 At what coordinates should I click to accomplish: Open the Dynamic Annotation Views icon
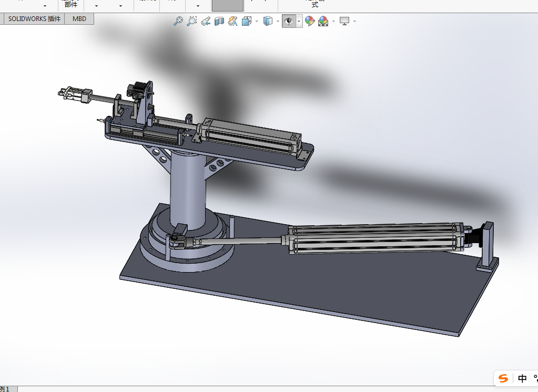(232, 21)
